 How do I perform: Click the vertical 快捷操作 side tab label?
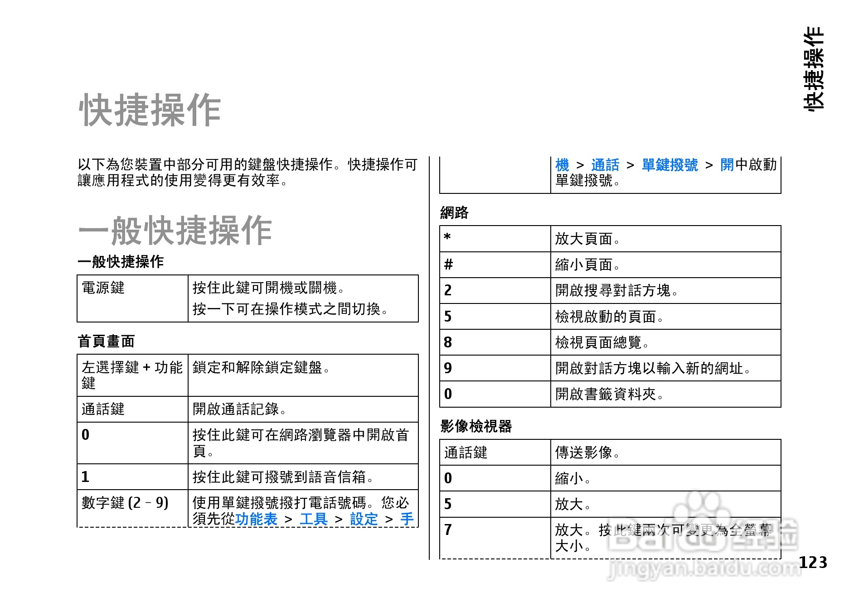click(813, 68)
